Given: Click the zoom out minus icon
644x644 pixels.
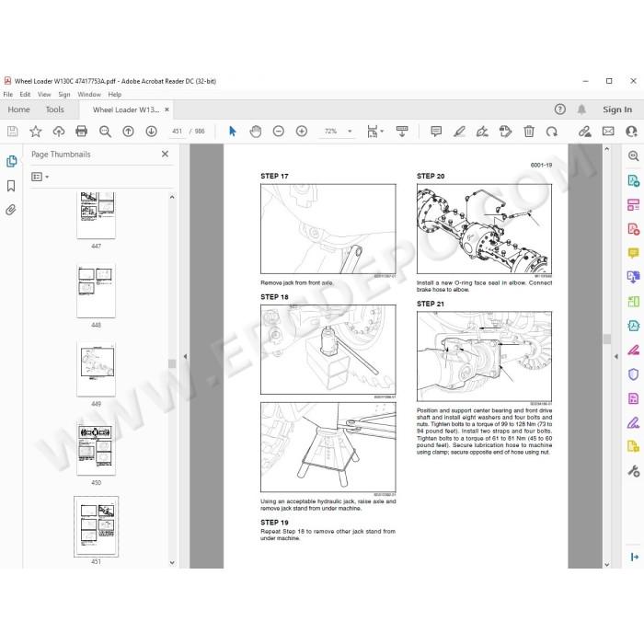Looking at the screenshot, I should point(279,131).
